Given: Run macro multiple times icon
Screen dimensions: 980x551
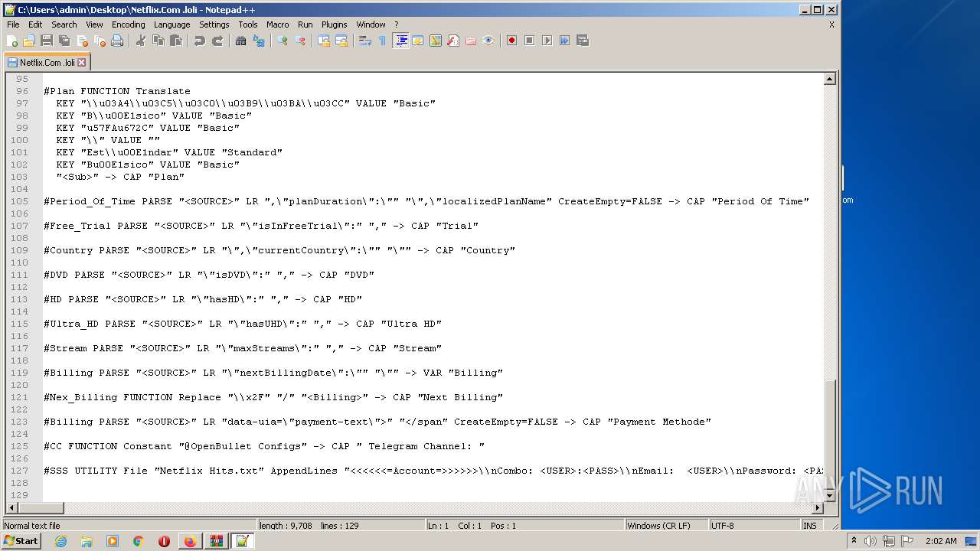Looking at the screenshot, I should pyautogui.click(x=564, y=41).
